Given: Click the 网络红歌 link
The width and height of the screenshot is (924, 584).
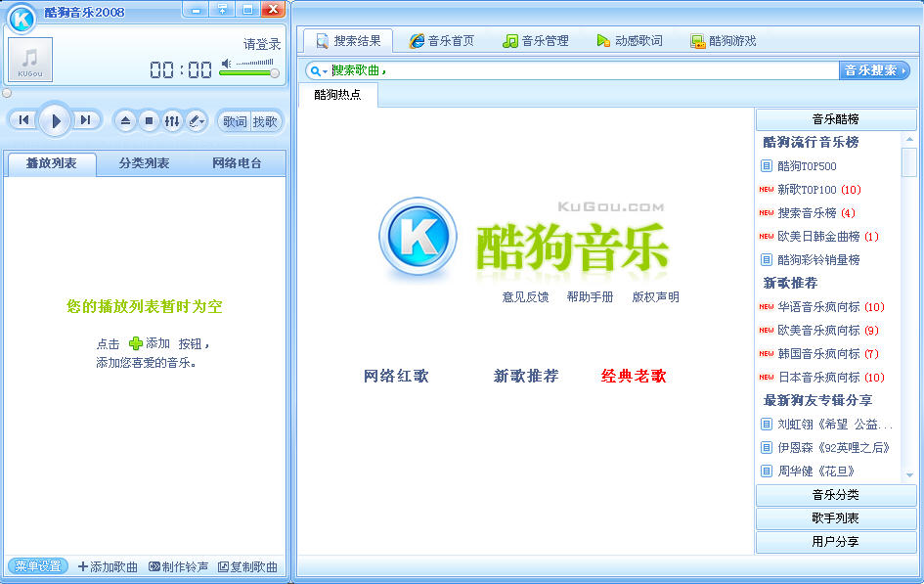Looking at the screenshot, I should click(x=396, y=376).
